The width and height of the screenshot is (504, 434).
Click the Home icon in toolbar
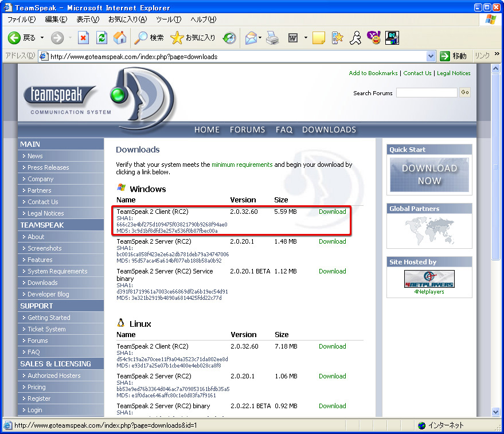tap(120, 38)
